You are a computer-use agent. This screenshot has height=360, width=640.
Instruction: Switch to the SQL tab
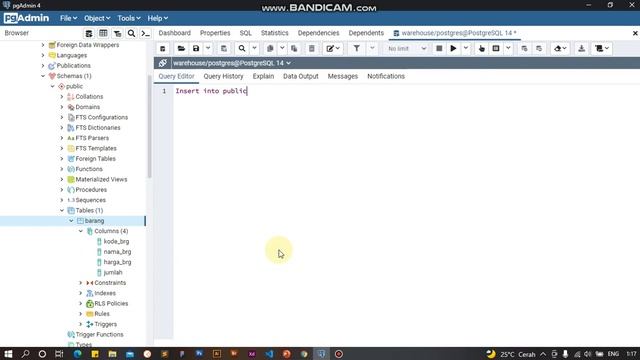click(x=246, y=33)
